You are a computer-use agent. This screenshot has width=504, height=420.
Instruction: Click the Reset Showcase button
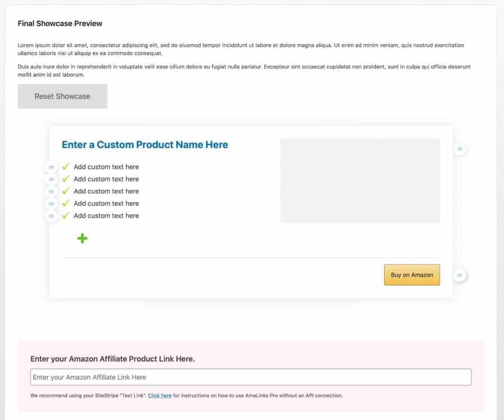[62, 96]
